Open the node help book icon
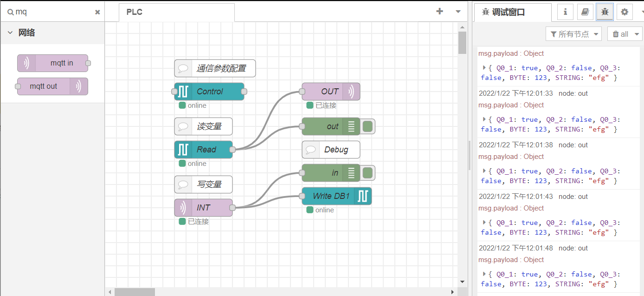This screenshot has width=644, height=296. coord(585,12)
